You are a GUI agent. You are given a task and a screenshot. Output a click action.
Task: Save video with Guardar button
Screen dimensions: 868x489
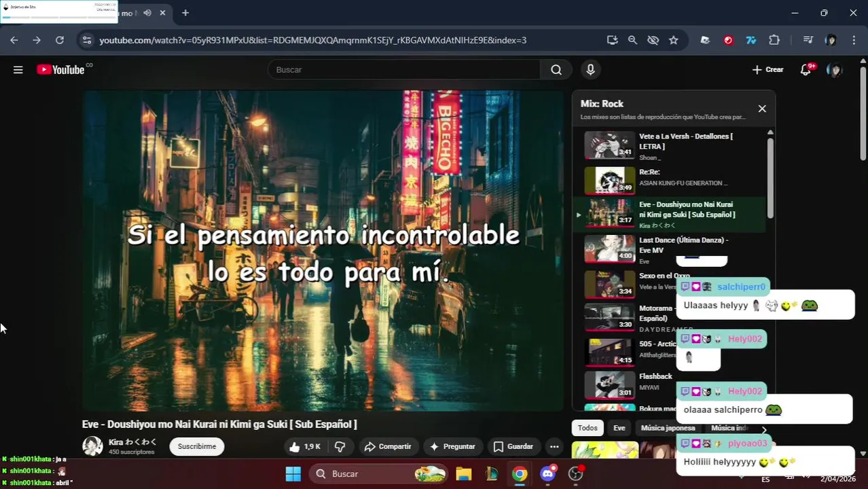pyautogui.click(x=513, y=446)
